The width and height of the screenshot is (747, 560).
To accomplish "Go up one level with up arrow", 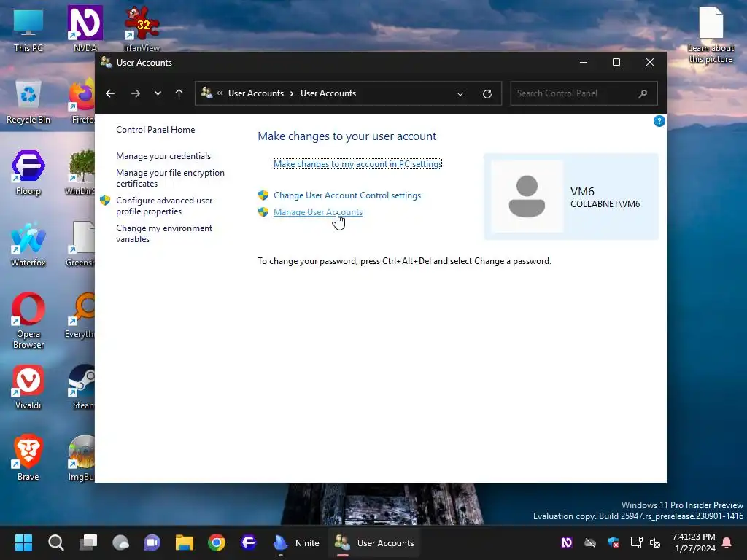I will [x=179, y=93].
